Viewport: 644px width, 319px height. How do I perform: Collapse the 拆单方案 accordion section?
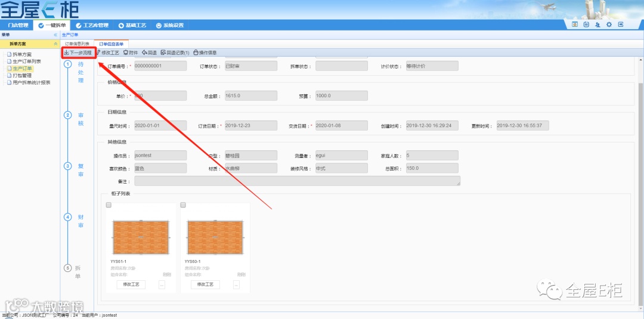[x=55, y=44]
